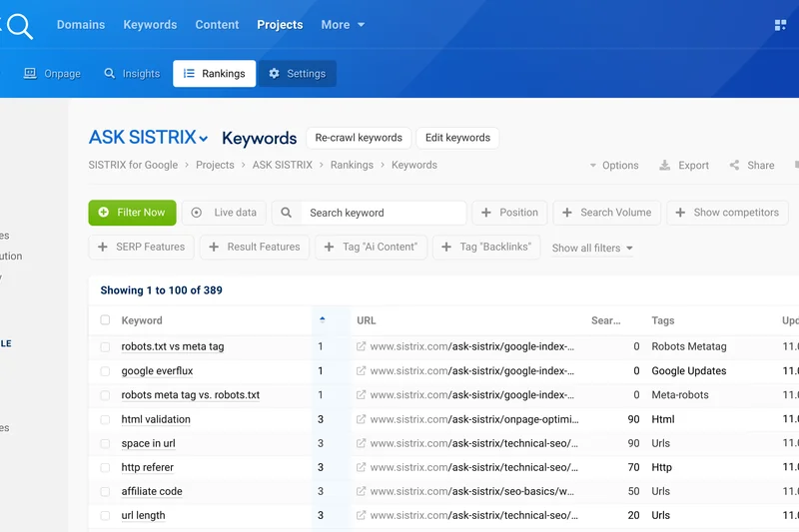Open the Settings tab
799x532 pixels.
297,74
